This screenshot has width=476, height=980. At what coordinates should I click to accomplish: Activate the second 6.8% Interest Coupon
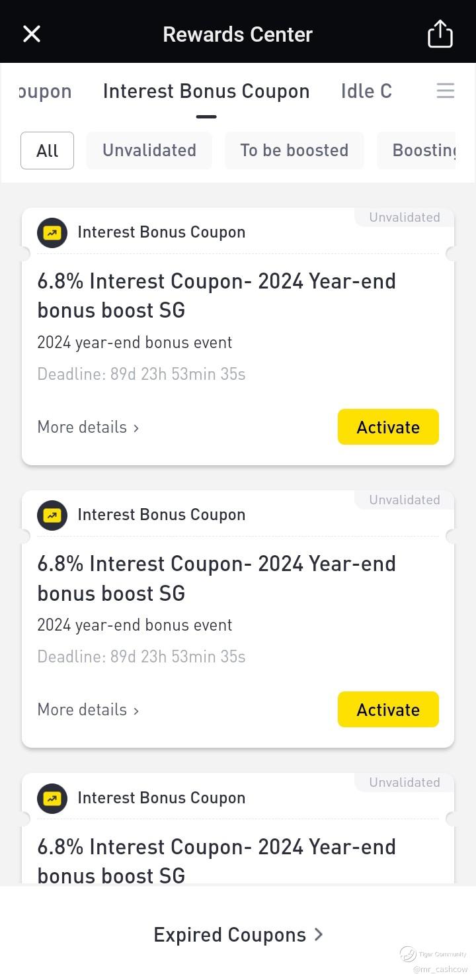[388, 710]
